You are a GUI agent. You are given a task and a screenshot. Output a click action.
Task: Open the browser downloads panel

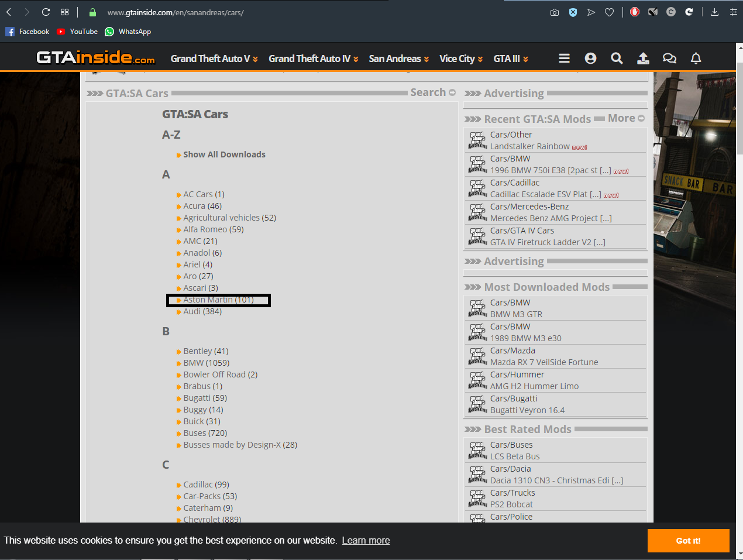[714, 12]
